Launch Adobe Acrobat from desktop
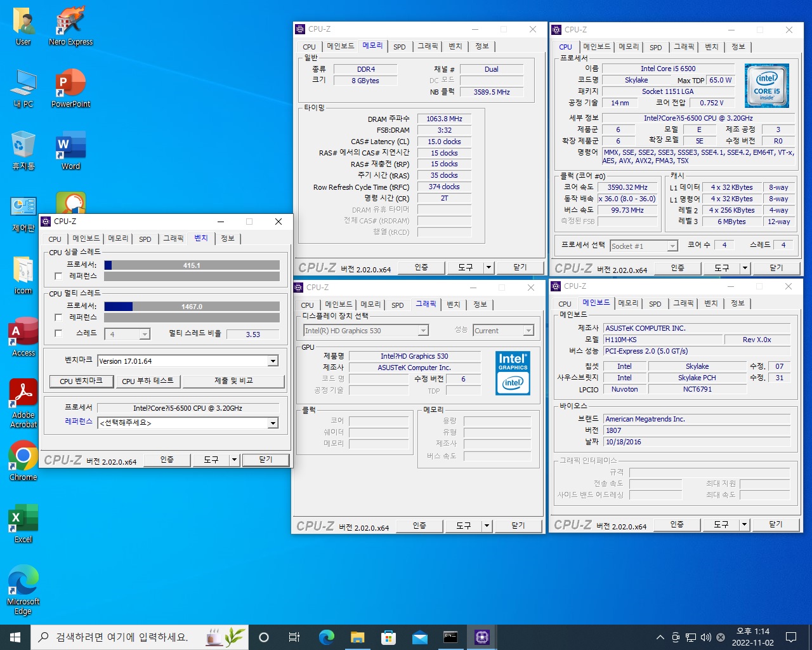This screenshot has height=650, width=812. (x=23, y=404)
